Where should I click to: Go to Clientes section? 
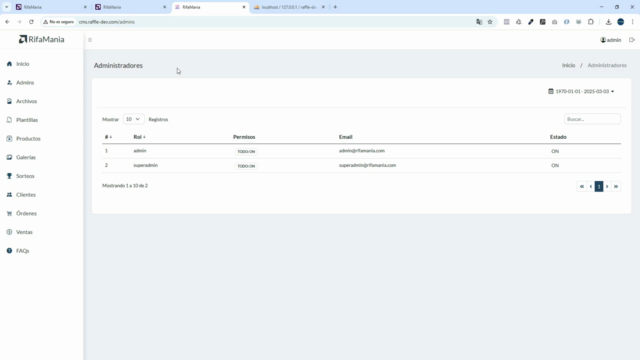[x=26, y=195]
